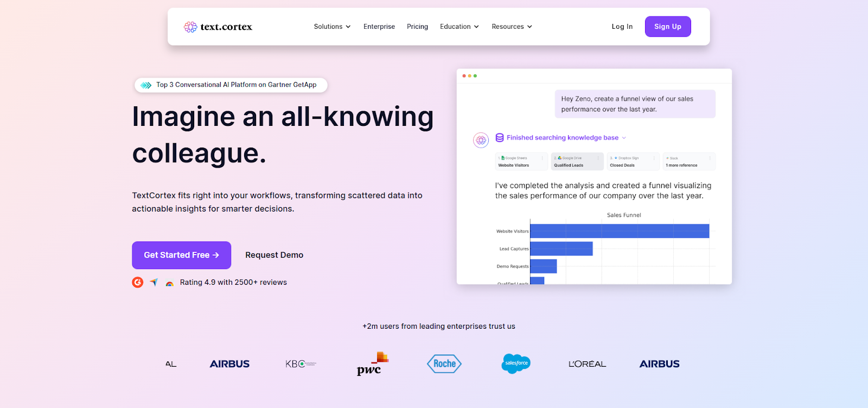Click the Zeno assistant avatar in chat

coord(481,140)
